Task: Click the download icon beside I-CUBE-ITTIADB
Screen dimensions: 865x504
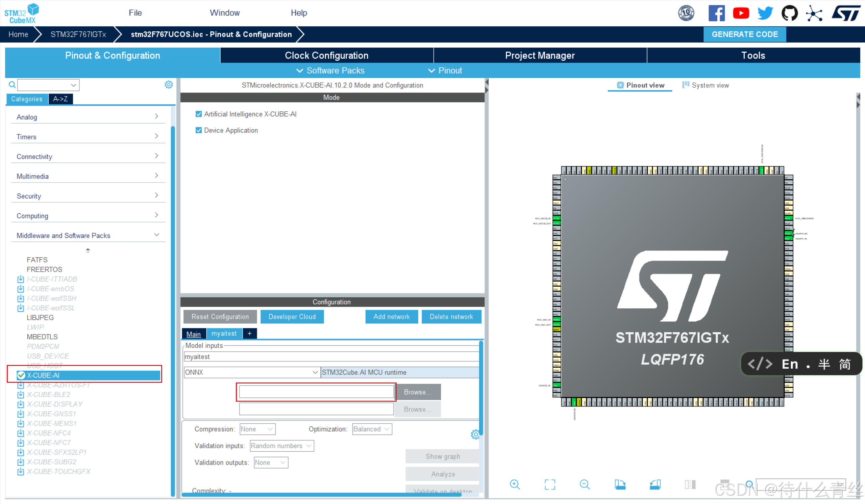Action: (21, 279)
